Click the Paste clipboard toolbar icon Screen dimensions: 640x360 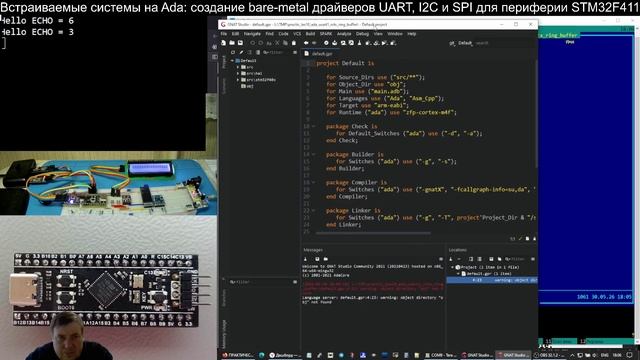pos(294,43)
